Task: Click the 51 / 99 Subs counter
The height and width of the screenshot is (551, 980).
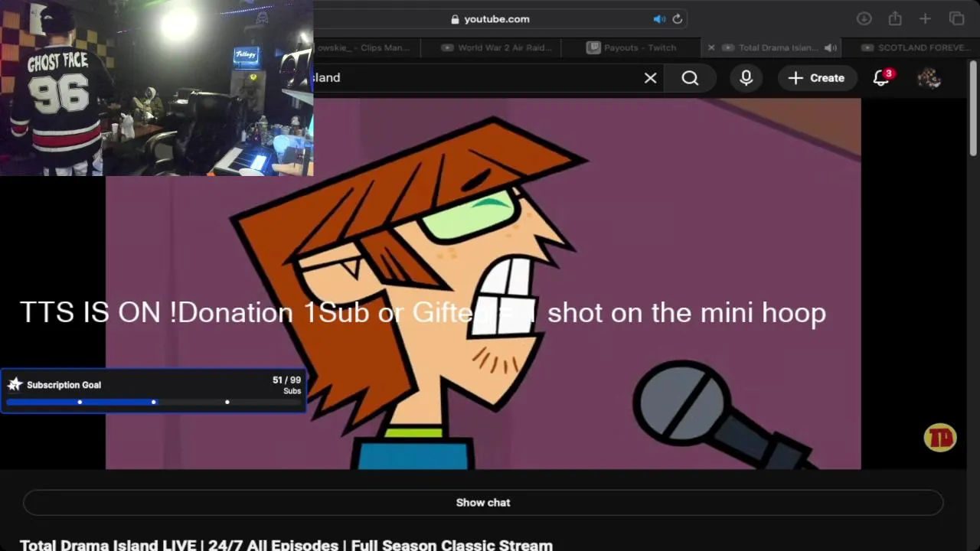Action: pyautogui.click(x=286, y=385)
